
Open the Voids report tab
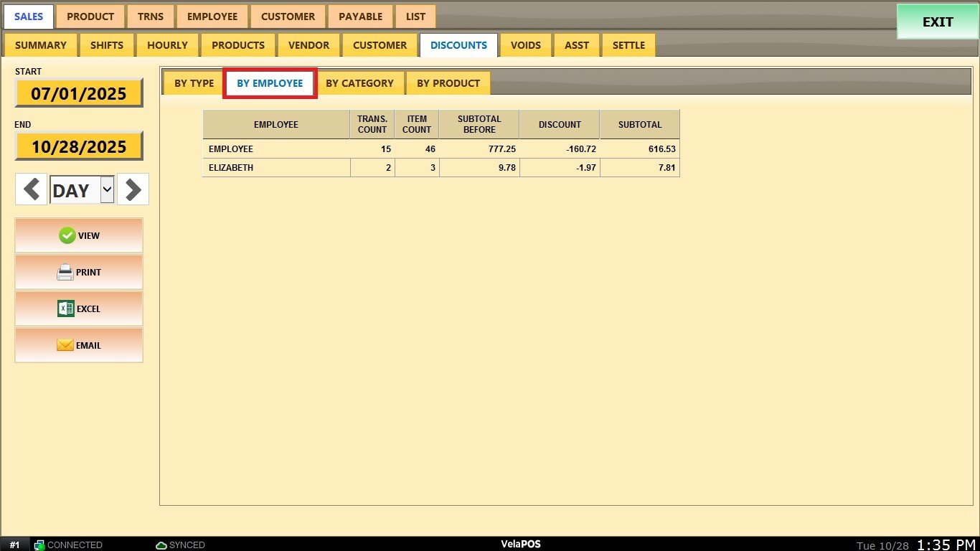pos(525,45)
